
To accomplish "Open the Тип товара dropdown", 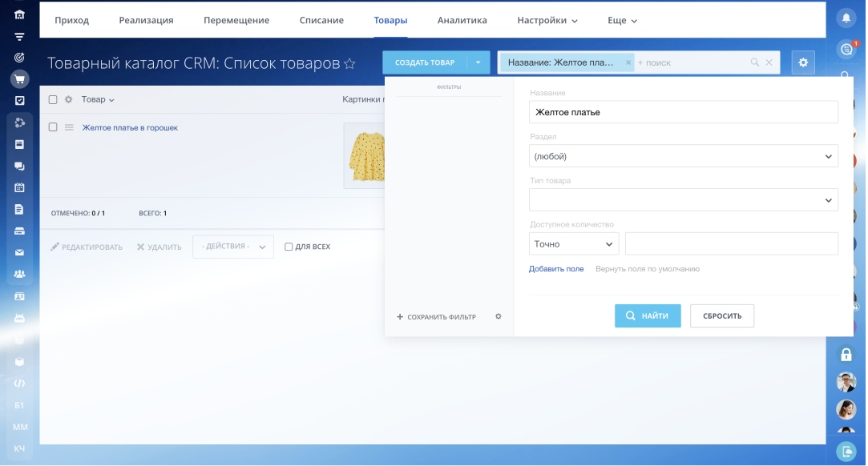I will point(683,200).
